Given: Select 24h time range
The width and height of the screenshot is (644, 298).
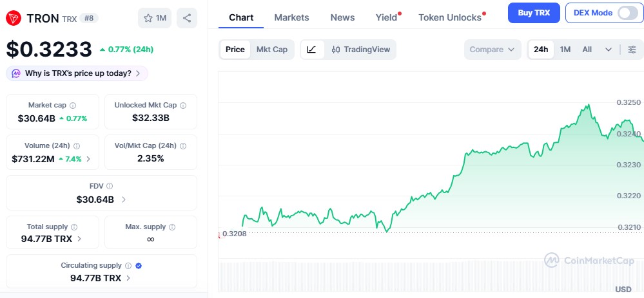Looking at the screenshot, I should pyautogui.click(x=541, y=50).
